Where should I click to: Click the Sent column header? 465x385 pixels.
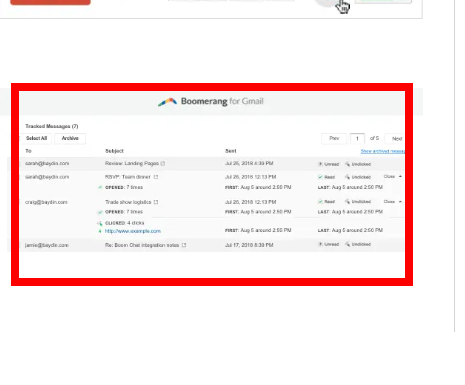(x=231, y=151)
